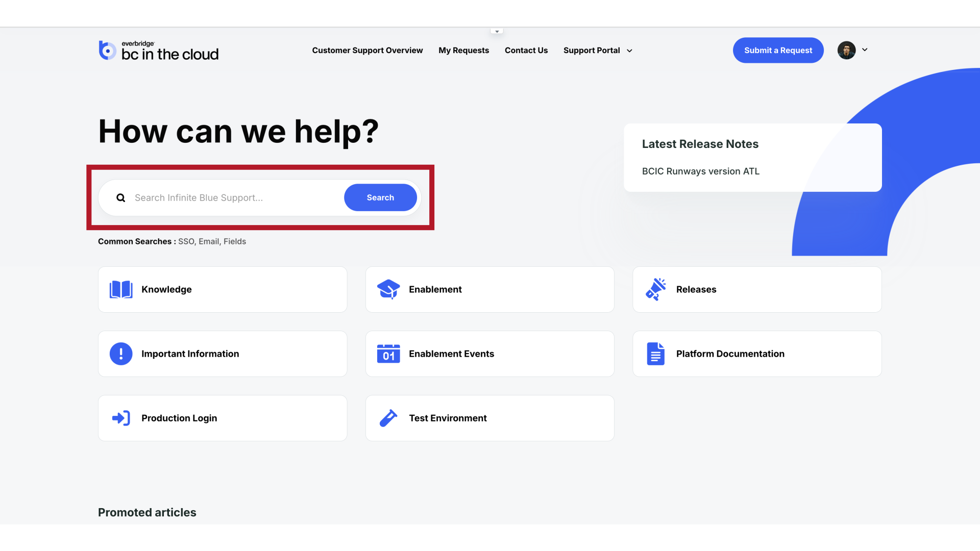This screenshot has width=980, height=551.
Task: Click the magnifier icon in search box
Action: coord(120,198)
